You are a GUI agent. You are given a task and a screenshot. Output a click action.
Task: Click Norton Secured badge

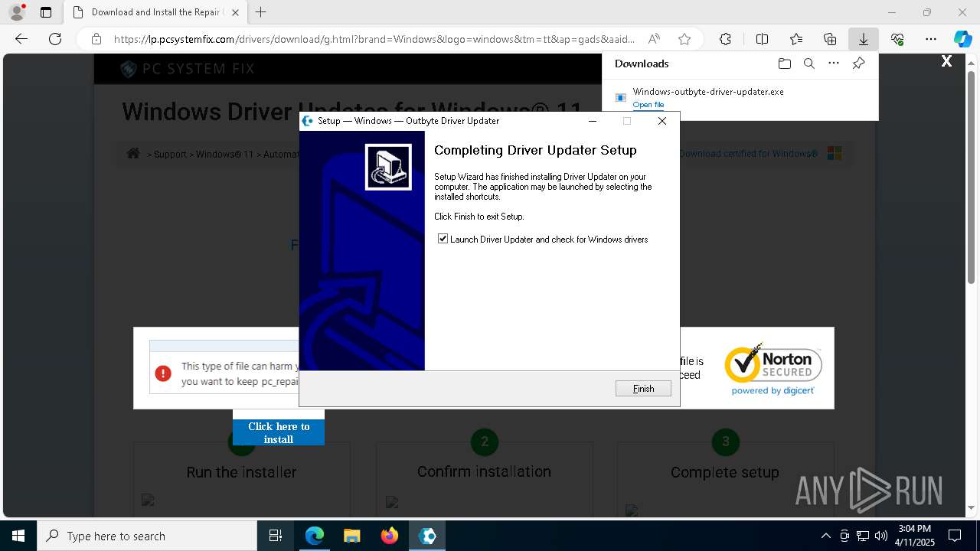[773, 369]
